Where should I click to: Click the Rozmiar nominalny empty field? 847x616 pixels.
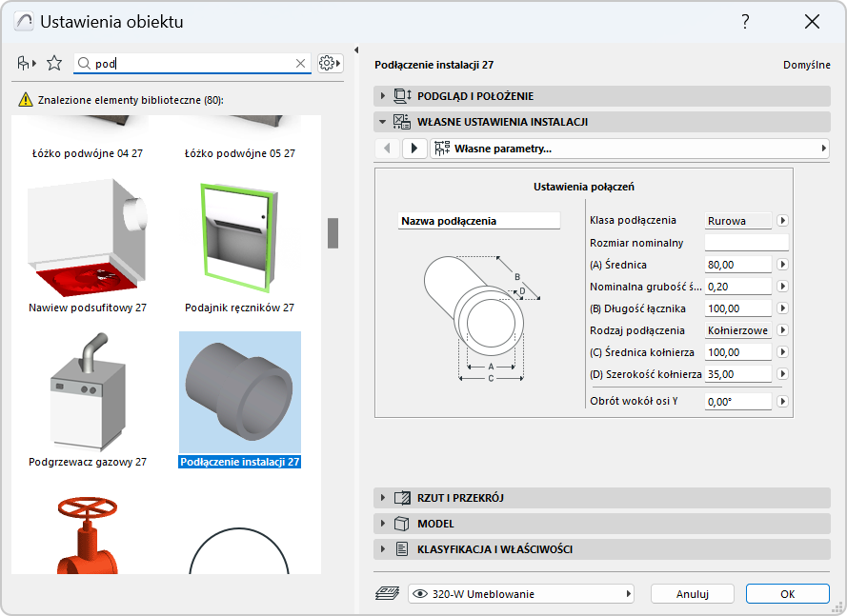click(747, 243)
